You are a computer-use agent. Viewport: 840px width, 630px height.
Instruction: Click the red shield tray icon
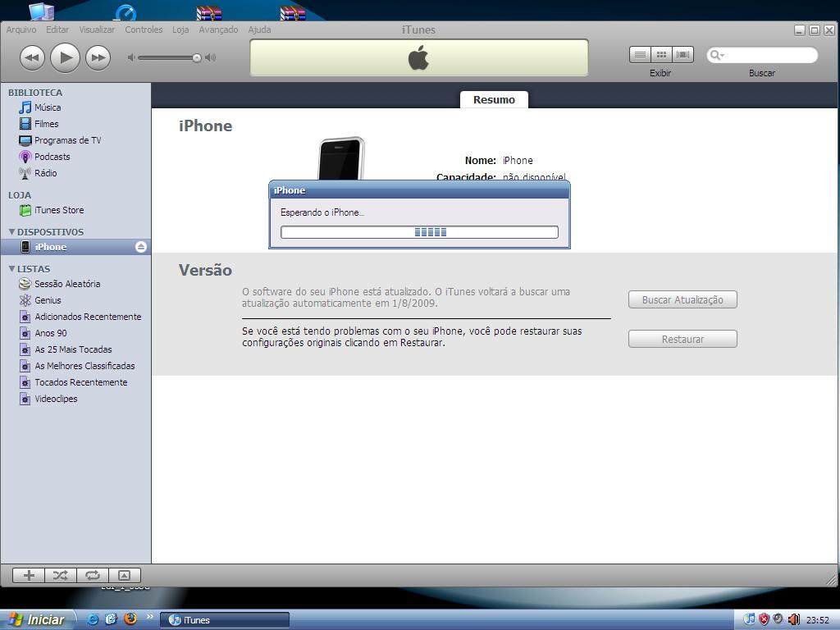tap(764, 620)
